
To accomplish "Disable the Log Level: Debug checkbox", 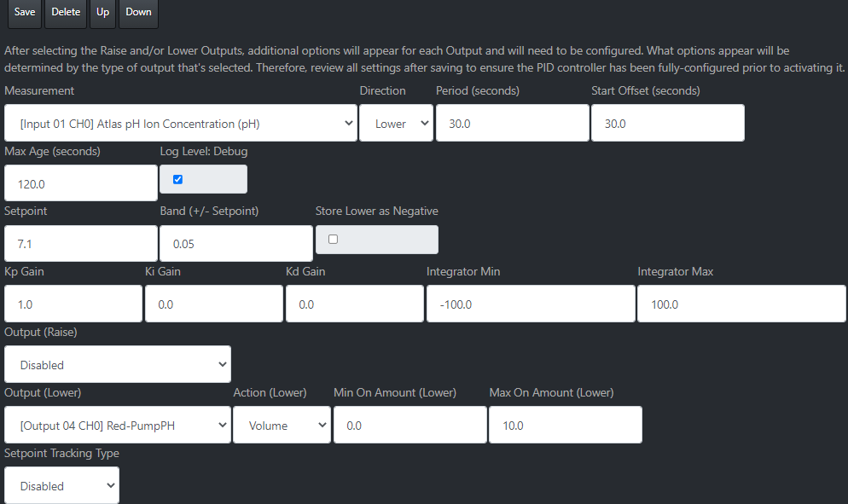I will point(177,179).
